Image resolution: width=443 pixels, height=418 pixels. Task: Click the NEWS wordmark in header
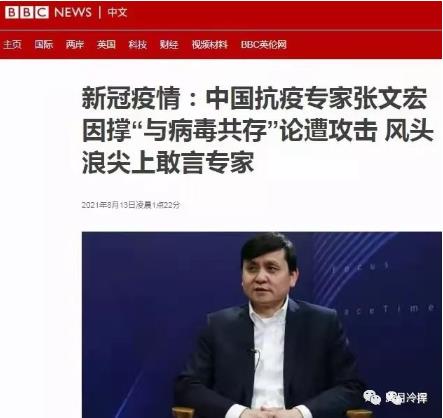[73, 13]
